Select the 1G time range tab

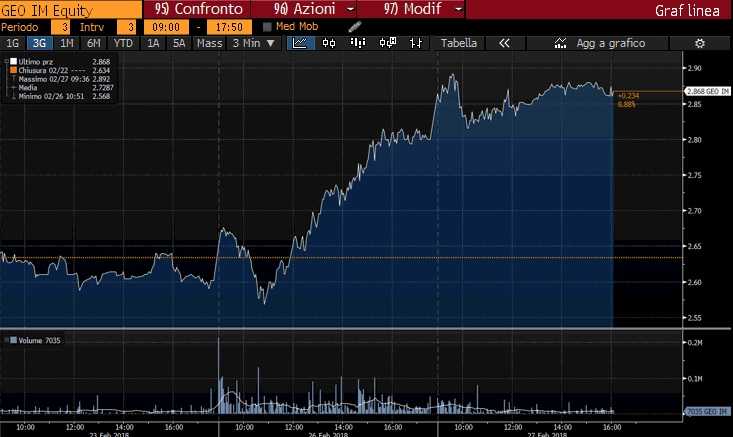click(13, 43)
